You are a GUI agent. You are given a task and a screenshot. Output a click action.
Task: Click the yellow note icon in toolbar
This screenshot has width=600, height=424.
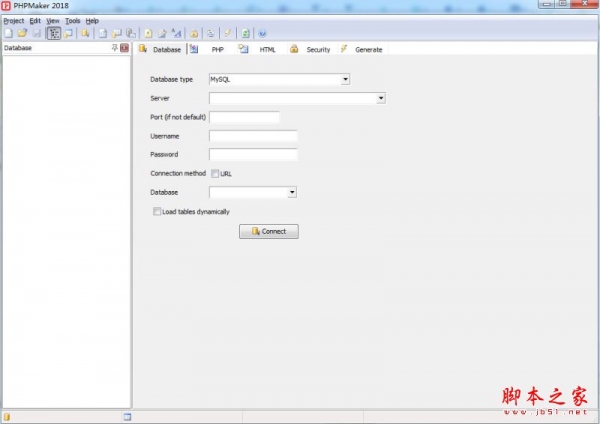pyautogui.click(x=148, y=33)
